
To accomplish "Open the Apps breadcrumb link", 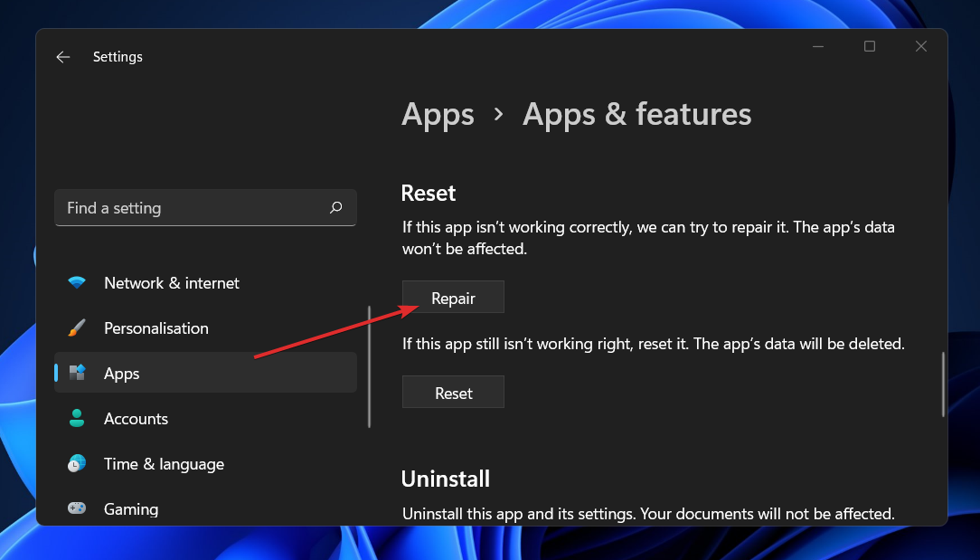I will [x=438, y=115].
